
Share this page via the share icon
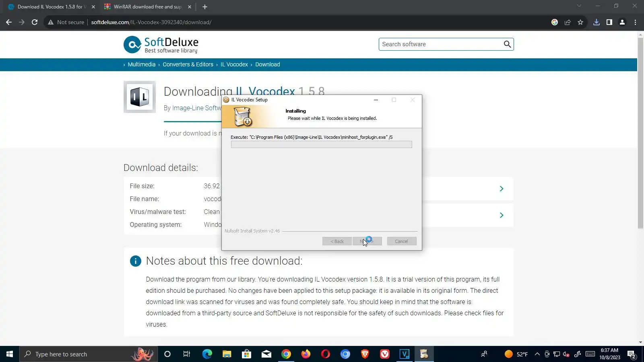click(x=568, y=22)
